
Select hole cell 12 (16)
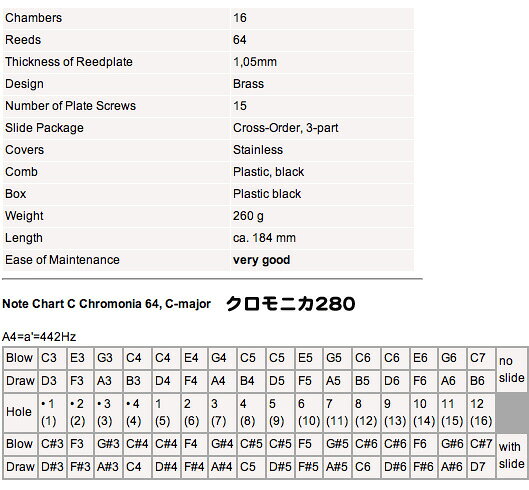point(481,412)
